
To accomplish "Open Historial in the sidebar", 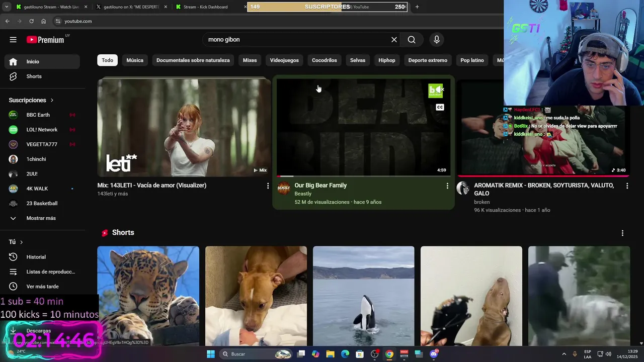I will point(42,257).
